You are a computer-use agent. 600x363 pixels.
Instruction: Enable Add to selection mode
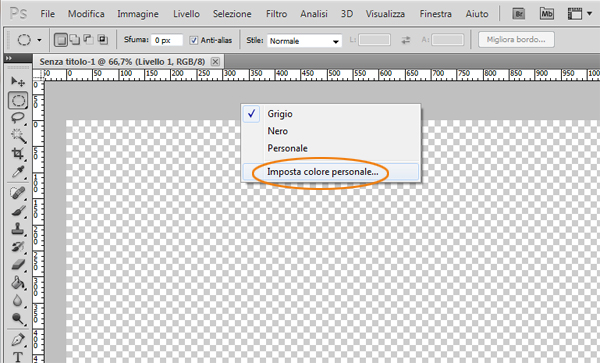tap(75, 39)
